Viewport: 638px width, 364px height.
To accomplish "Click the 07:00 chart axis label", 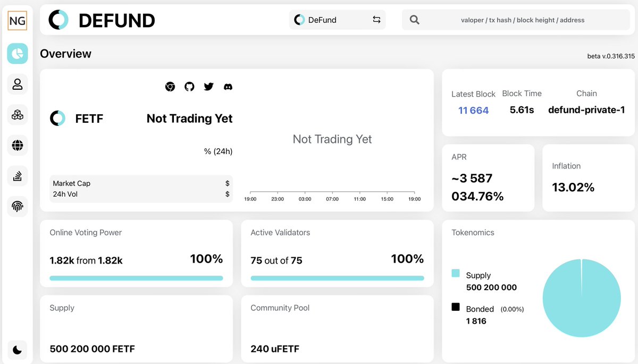I will (x=332, y=199).
